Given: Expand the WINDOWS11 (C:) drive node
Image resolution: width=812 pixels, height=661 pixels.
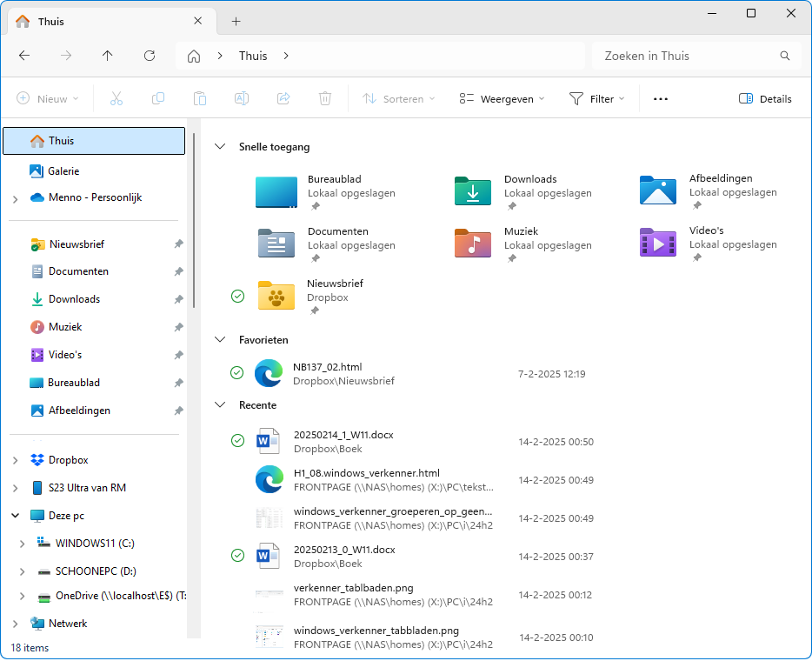Looking at the screenshot, I should click(23, 544).
